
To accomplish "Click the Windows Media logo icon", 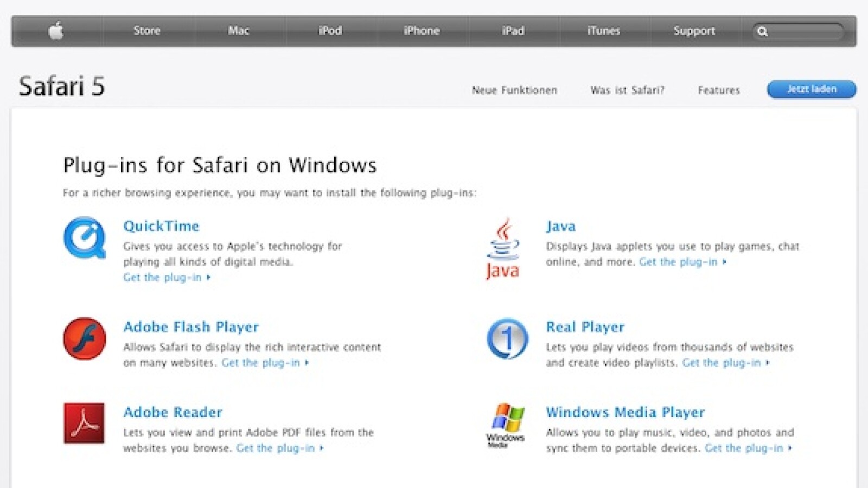I will [506, 426].
